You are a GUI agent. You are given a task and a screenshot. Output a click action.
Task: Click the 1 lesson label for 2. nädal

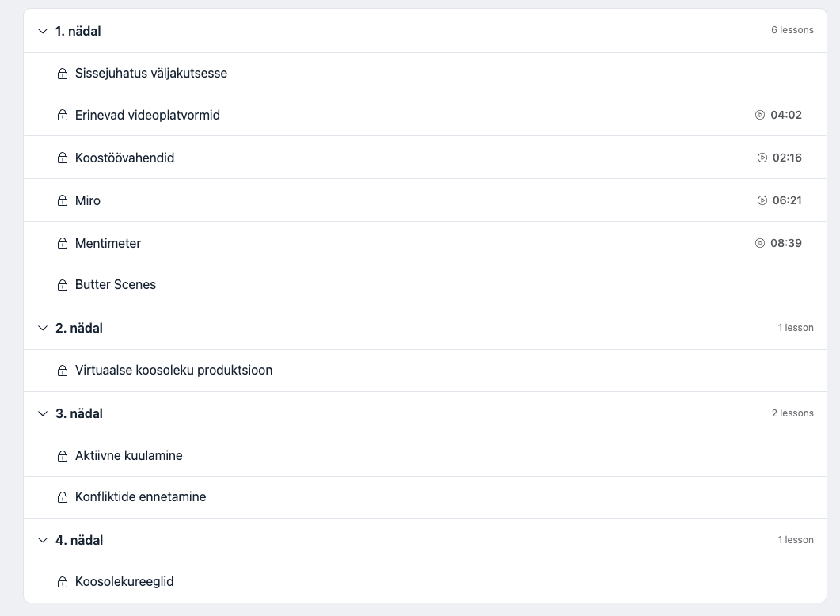(796, 327)
